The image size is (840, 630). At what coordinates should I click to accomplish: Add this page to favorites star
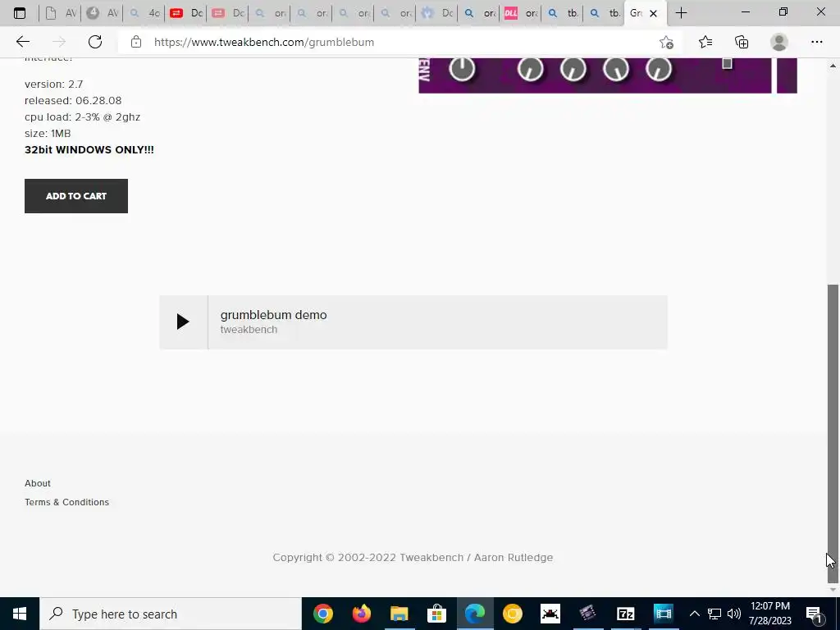666,43
